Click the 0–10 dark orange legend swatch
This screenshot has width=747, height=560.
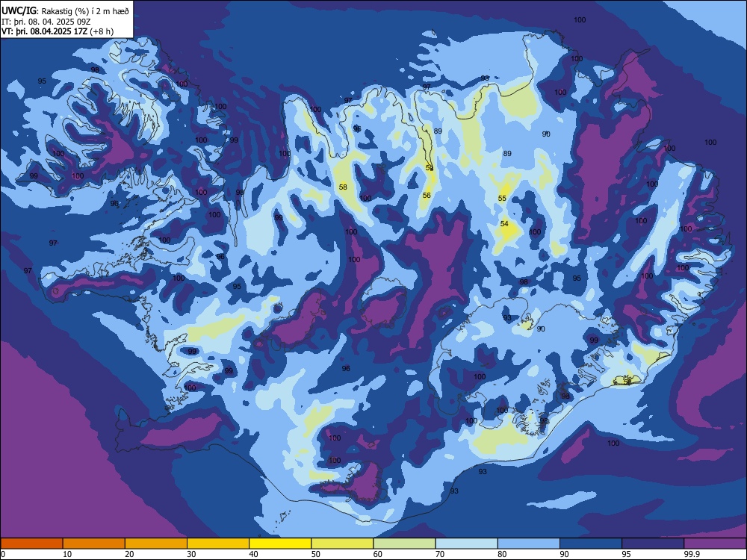pos(31,544)
